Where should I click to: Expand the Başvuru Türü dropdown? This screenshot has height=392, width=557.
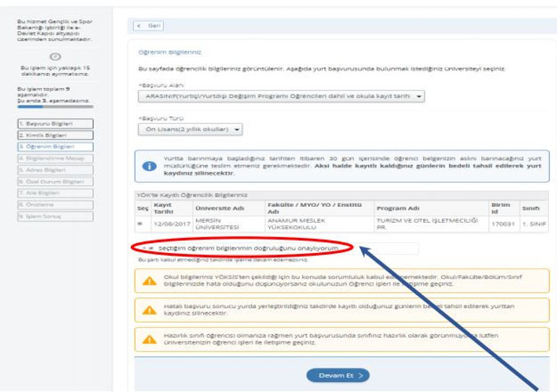pyautogui.click(x=190, y=129)
